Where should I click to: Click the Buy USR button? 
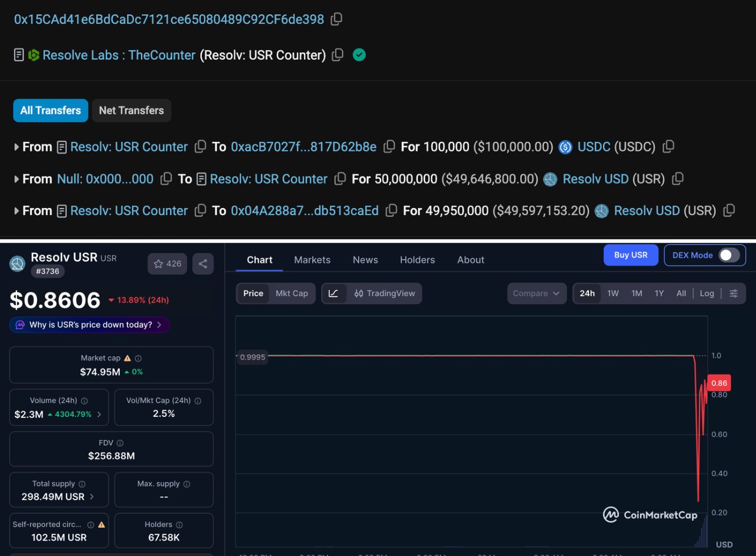[630, 255]
